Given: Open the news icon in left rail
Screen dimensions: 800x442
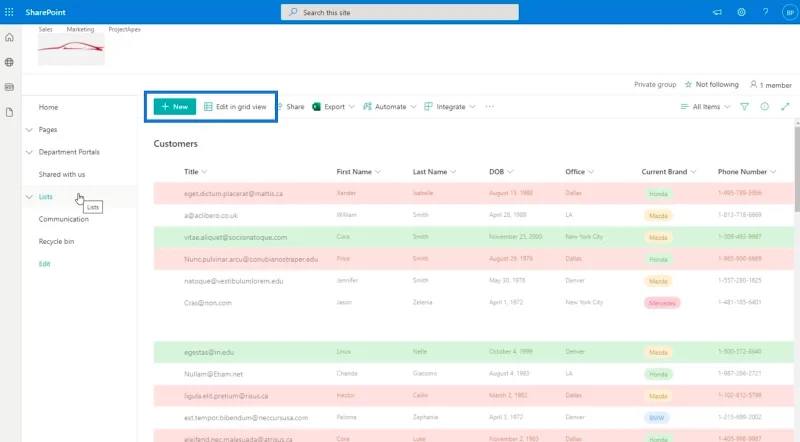Looking at the screenshot, I should pos(9,87).
